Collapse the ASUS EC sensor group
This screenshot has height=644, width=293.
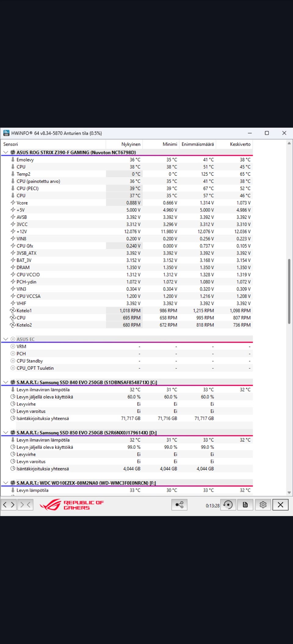tap(5, 339)
